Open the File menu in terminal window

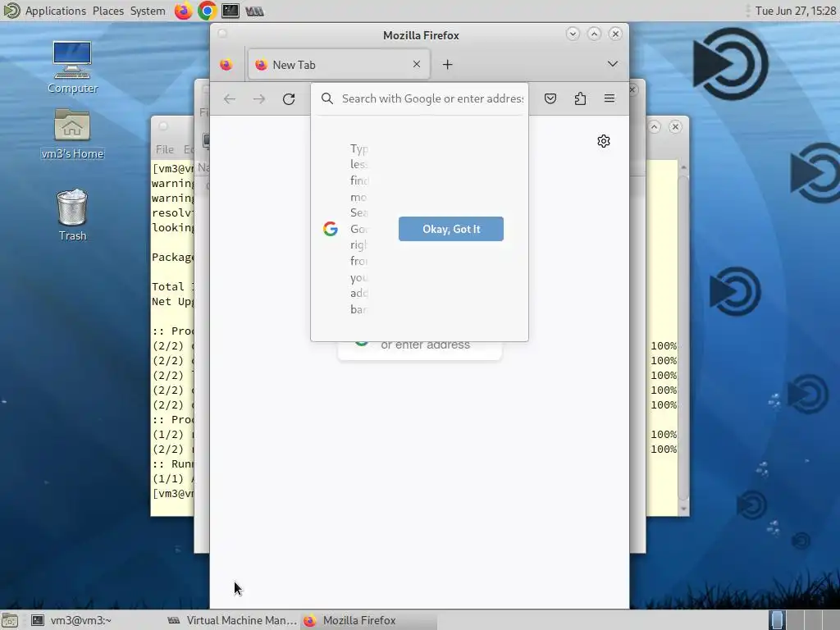click(164, 149)
